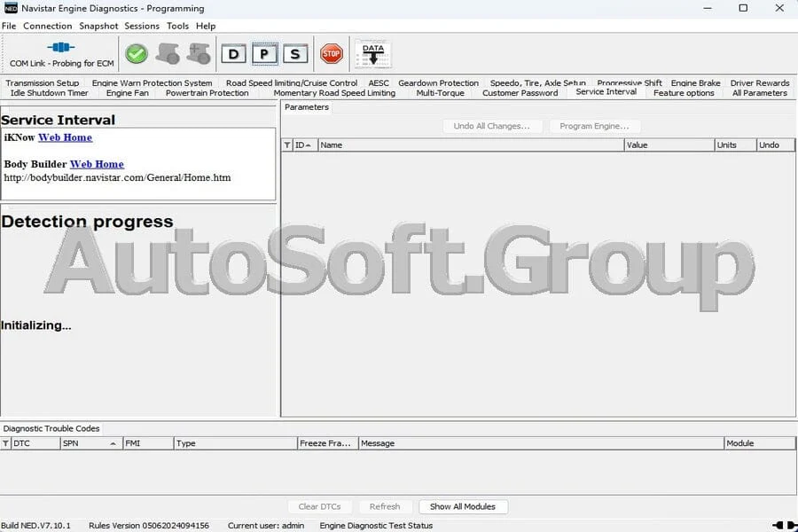Click the Message column header
Viewport: 798px width, 532px height.
coord(541,443)
